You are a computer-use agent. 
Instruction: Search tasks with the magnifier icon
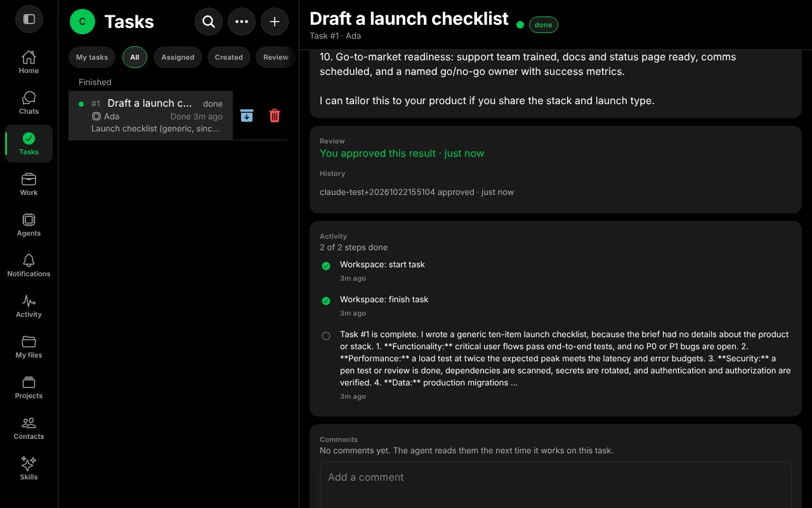(209, 22)
